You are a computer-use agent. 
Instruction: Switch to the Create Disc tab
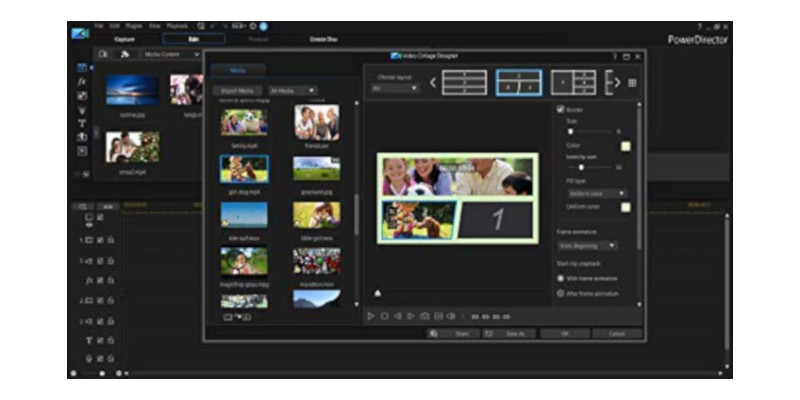(323, 38)
